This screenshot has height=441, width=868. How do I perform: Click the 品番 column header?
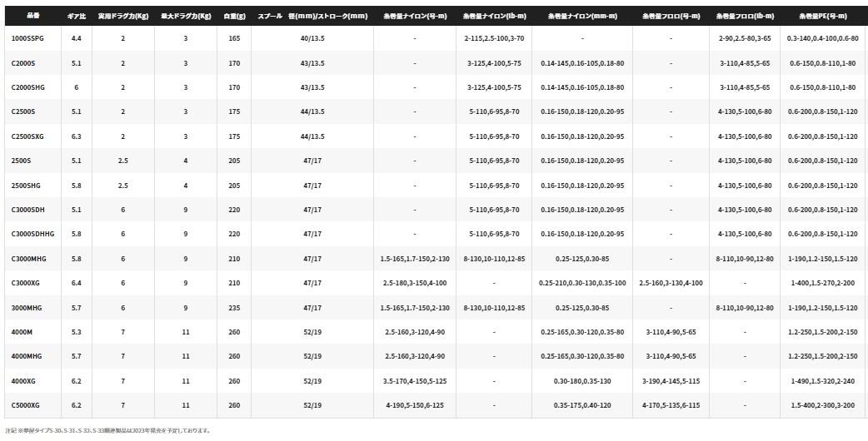coord(32,16)
